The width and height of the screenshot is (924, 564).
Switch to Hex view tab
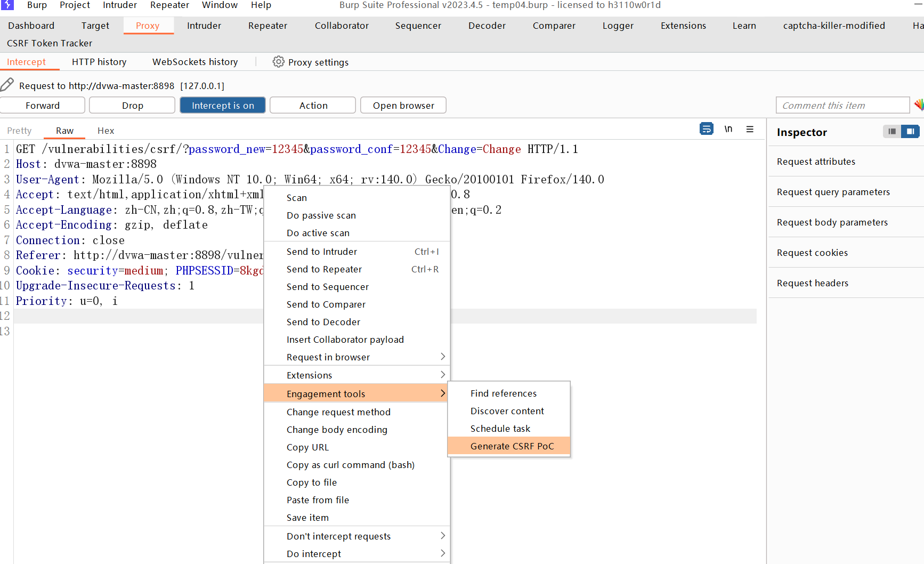click(x=106, y=131)
